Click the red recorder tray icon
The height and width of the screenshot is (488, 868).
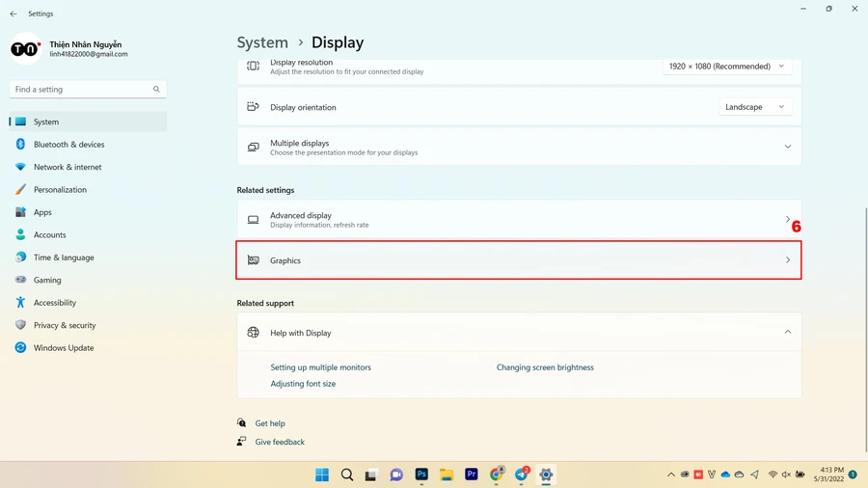(698, 474)
